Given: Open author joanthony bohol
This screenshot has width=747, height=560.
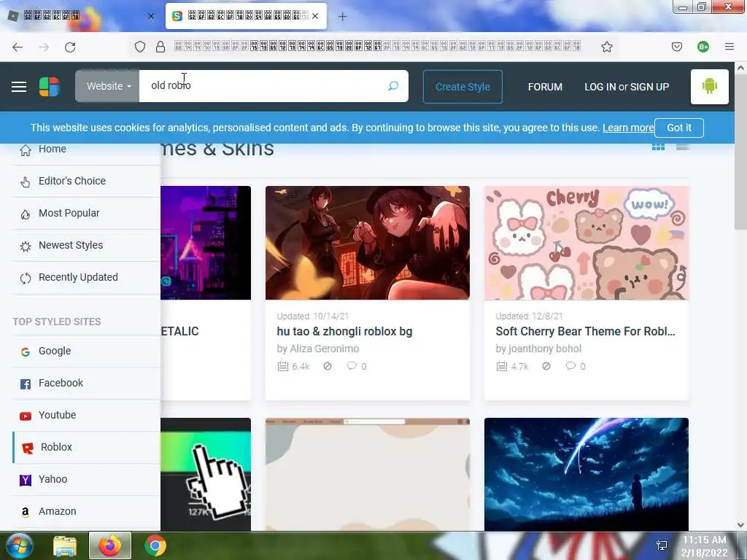Looking at the screenshot, I should [x=544, y=349].
